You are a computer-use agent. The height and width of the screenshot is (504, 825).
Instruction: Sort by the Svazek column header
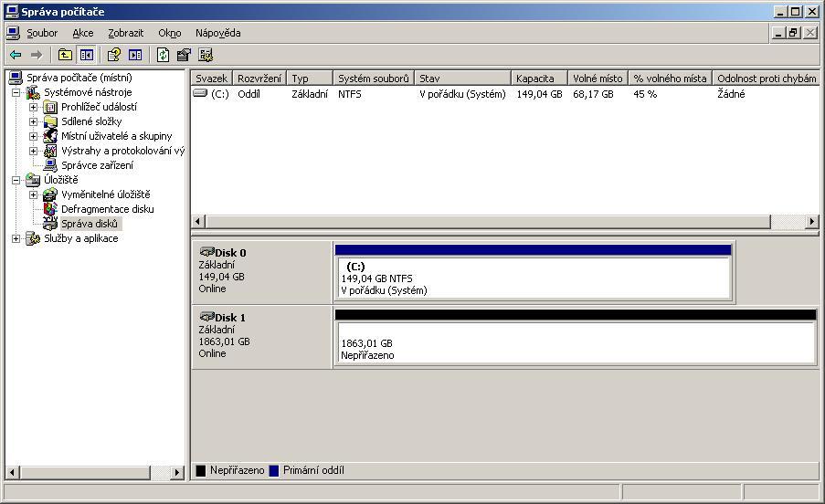(212, 79)
